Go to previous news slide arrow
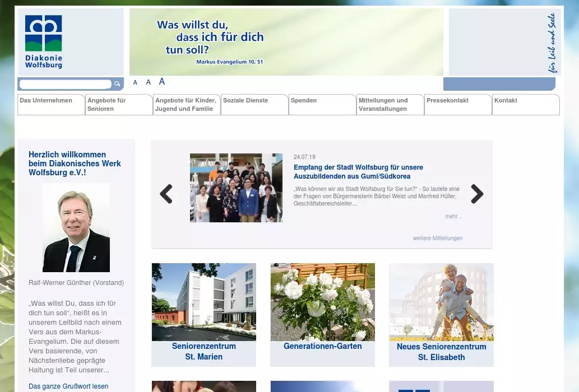This screenshot has height=392, width=579. point(166,194)
